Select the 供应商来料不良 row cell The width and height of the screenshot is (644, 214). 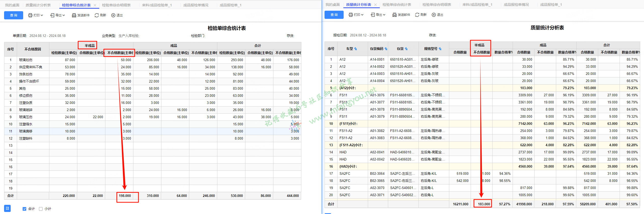click(x=33, y=67)
